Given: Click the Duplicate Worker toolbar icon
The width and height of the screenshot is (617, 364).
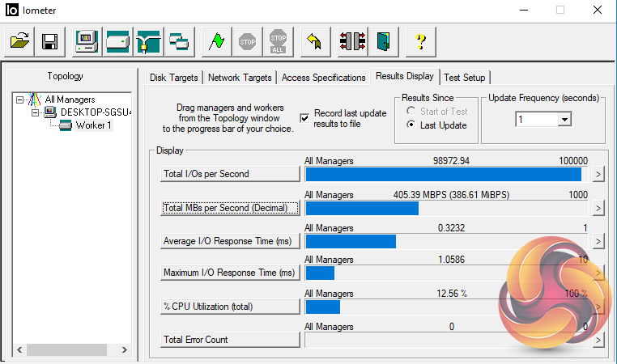Looking at the screenshot, I should click(x=178, y=40).
